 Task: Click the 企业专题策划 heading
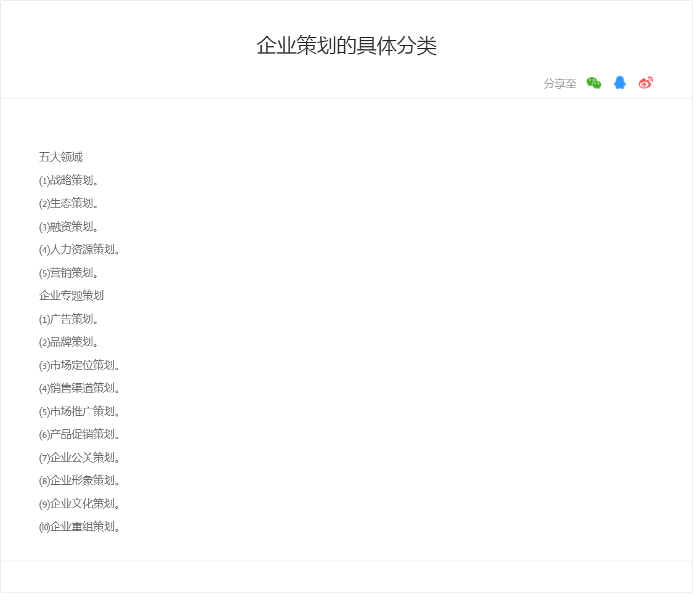tap(71, 296)
